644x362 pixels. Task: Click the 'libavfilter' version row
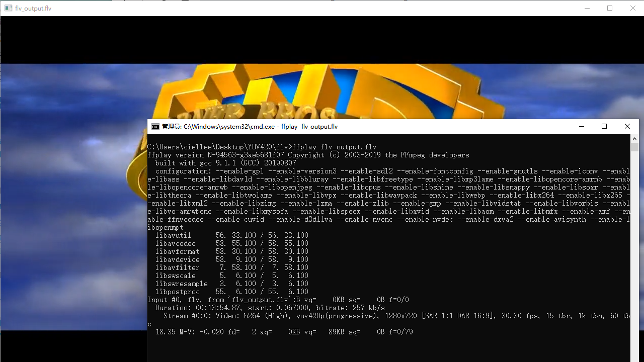(231, 267)
